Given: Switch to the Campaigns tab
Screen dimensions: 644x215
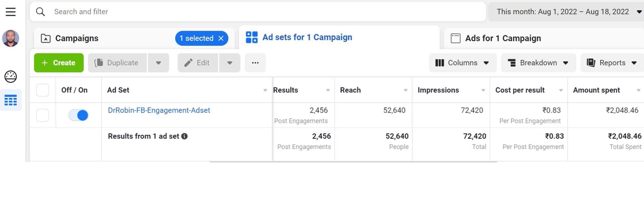Looking at the screenshot, I should tap(77, 38).
